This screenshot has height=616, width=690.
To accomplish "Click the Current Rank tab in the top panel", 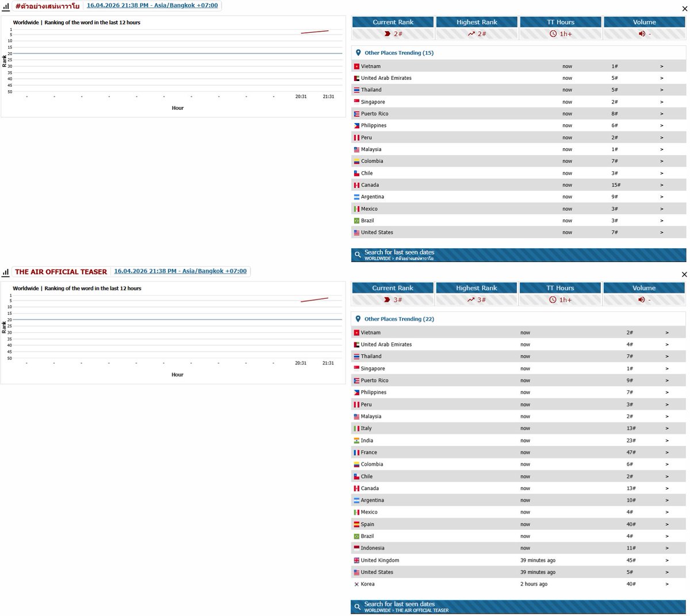I will click(393, 22).
